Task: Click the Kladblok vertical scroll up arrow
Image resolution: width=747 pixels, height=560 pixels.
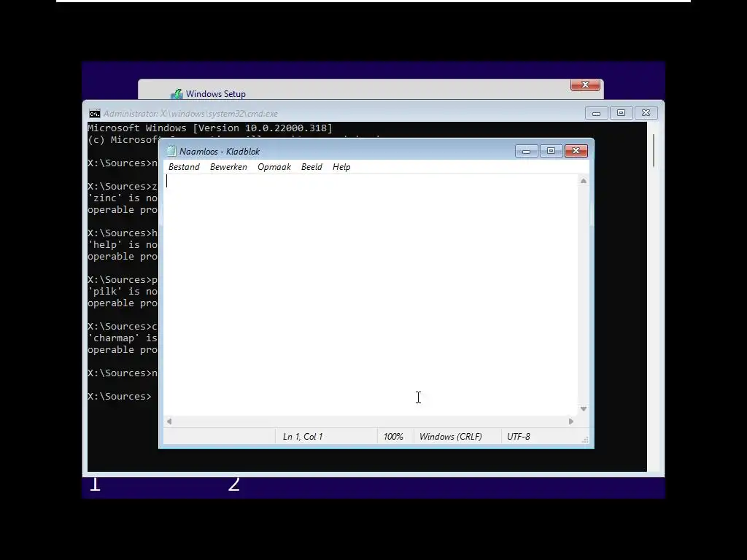Action: tap(583, 181)
